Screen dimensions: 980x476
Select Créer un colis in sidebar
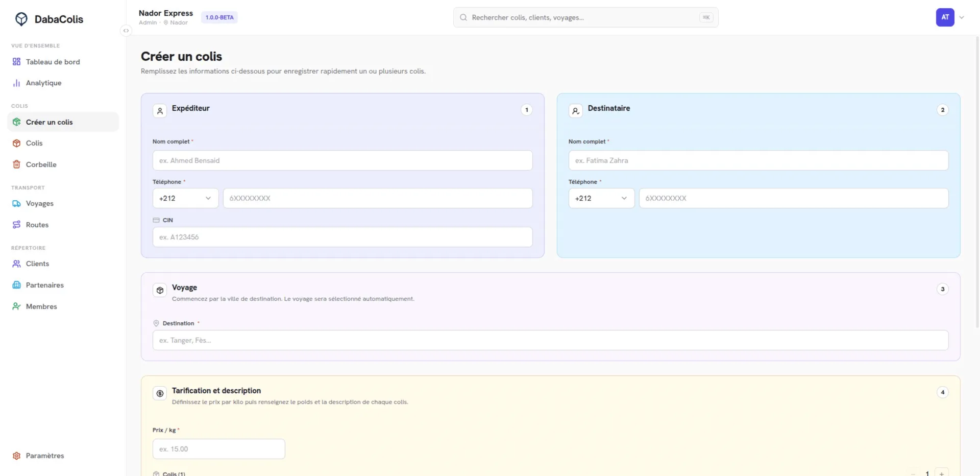63,122
